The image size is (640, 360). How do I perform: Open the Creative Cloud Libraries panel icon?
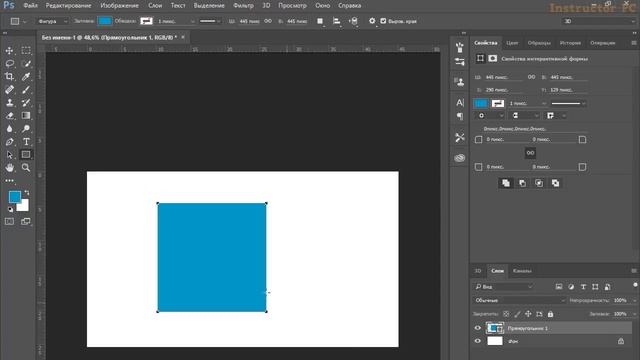click(460, 158)
